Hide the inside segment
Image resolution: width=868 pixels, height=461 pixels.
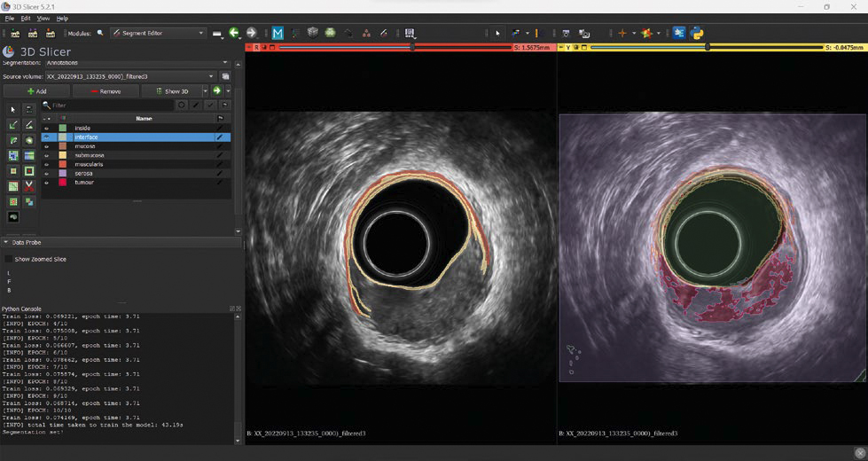tap(46, 128)
